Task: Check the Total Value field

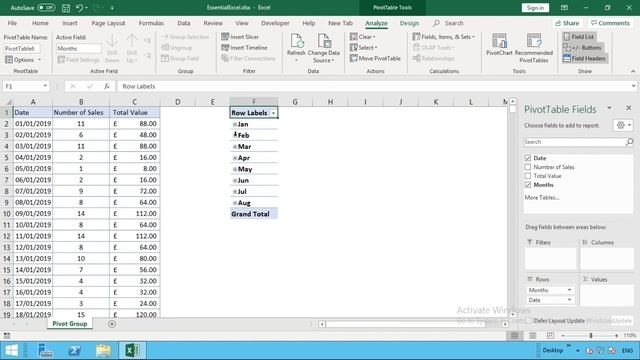Action: click(x=528, y=176)
